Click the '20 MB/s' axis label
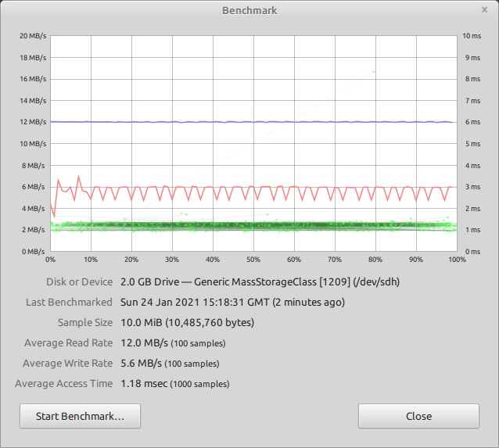The width and height of the screenshot is (499, 448). [33, 36]
